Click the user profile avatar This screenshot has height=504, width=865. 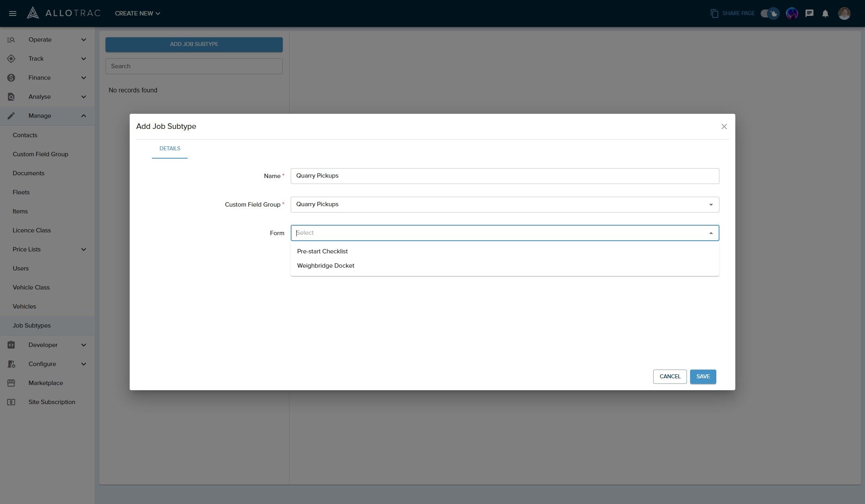tap(844, 13)
